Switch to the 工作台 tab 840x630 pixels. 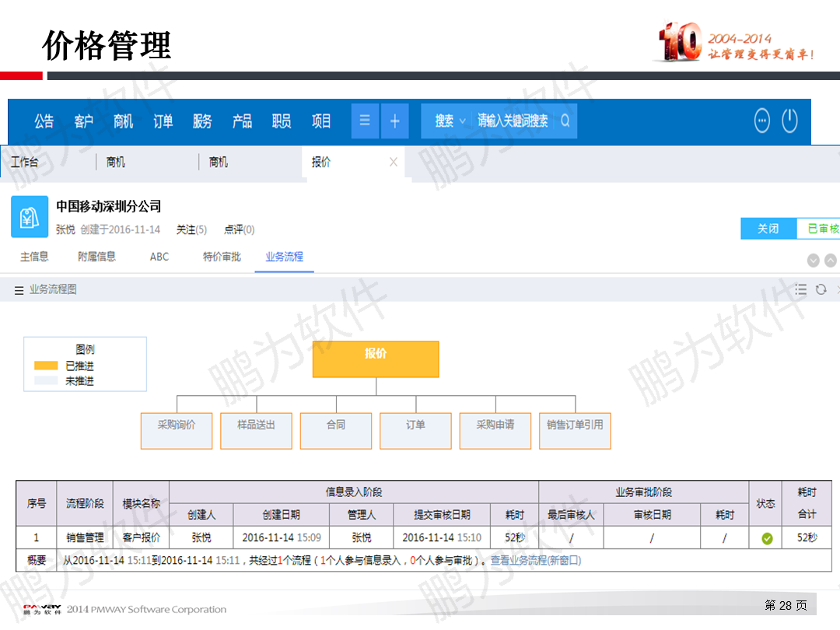tap(25, 162)
